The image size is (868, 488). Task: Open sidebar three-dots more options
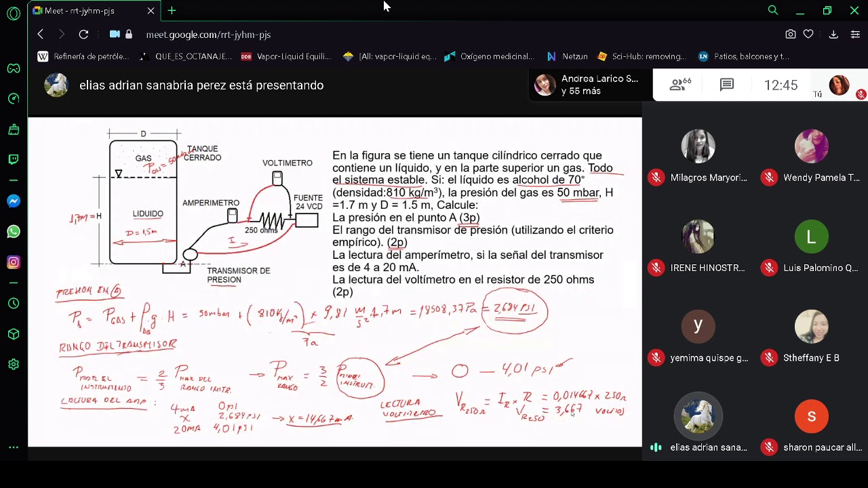[x=14, y=447]
